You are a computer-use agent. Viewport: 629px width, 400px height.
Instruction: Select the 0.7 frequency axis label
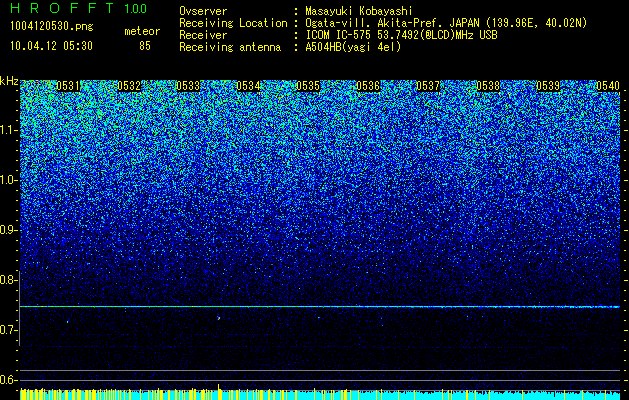point(8,330)
